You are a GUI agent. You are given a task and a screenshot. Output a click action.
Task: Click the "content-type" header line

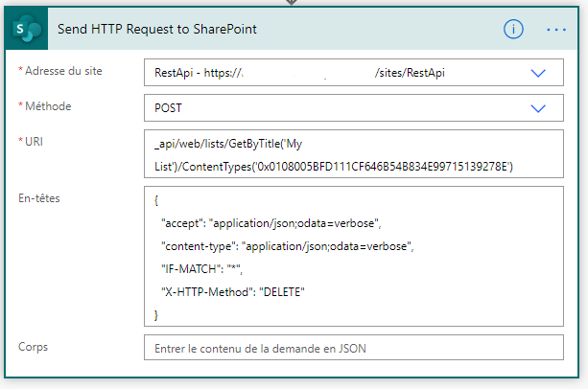click(x=287, y=246)
